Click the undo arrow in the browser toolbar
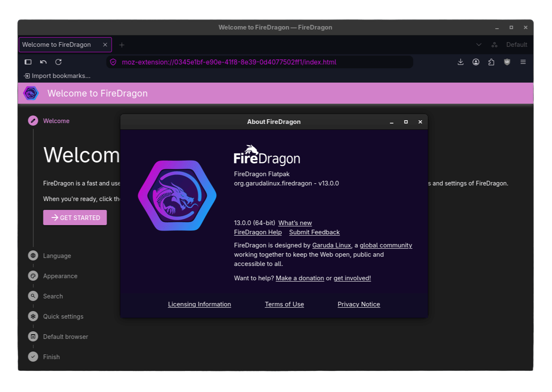Screen dimensions: 552x392 tap(43, 62)
